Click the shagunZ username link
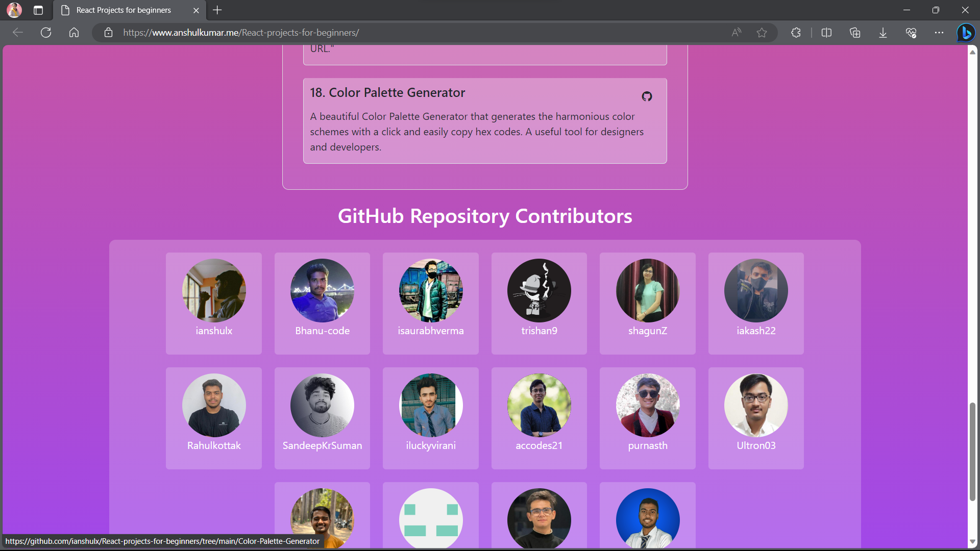The width and height of the screenshot is (980, 551). 648,331
